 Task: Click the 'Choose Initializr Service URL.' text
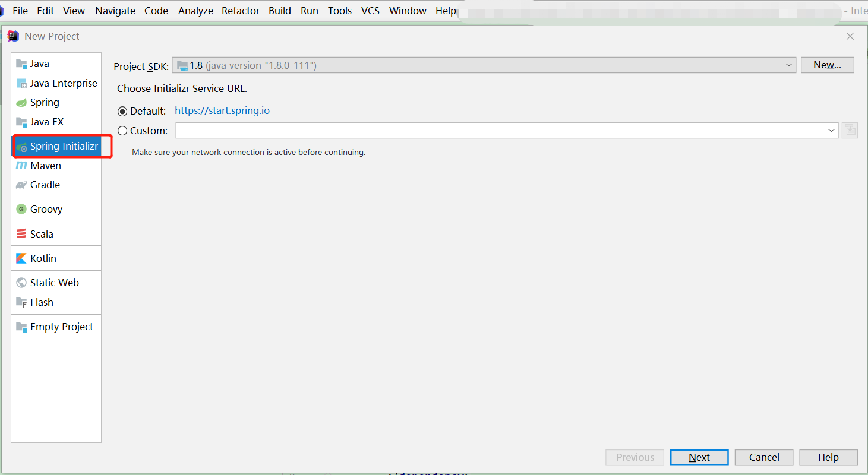182,88
